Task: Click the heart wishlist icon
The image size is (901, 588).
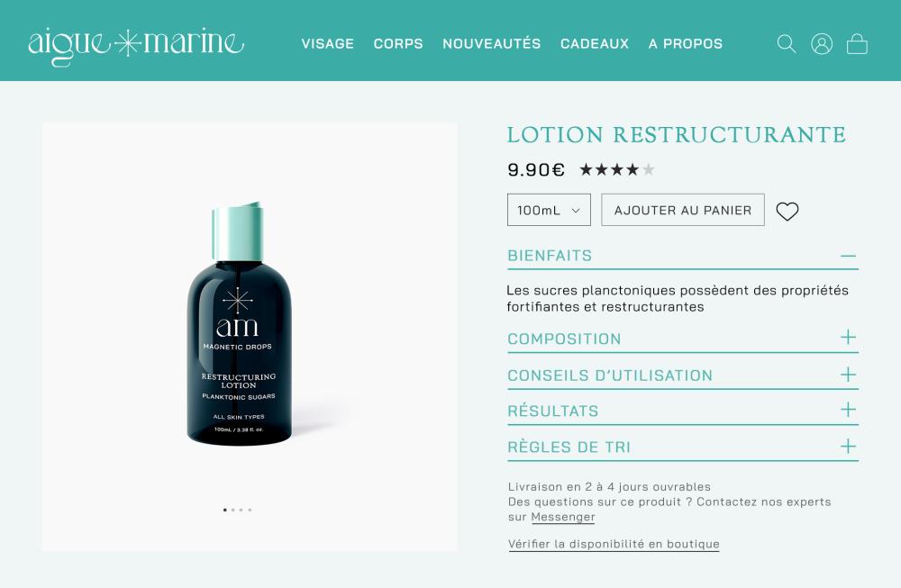Action: [x=787, y=211]
